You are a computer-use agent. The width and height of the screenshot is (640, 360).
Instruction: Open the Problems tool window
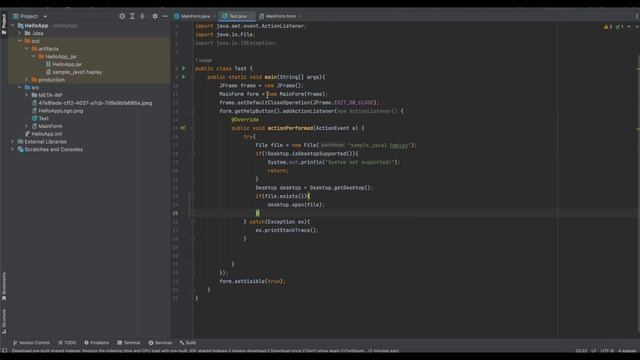(96, 343)
